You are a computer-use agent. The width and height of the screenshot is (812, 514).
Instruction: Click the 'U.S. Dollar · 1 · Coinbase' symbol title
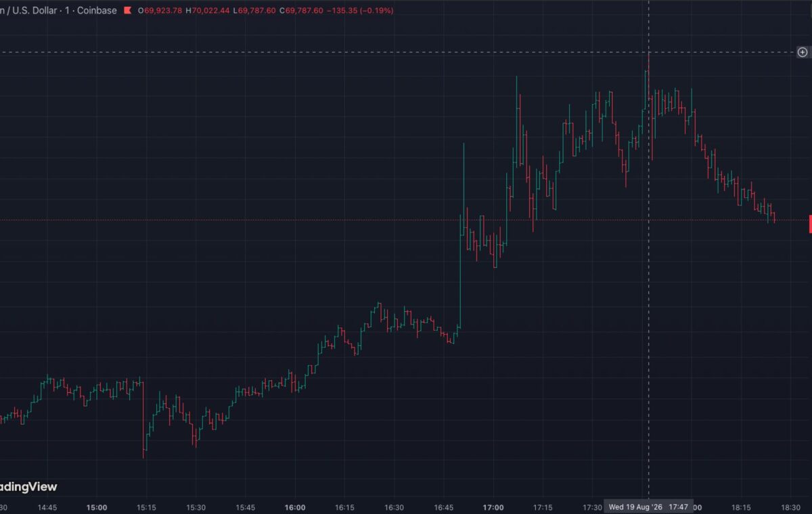coord(58,11)
